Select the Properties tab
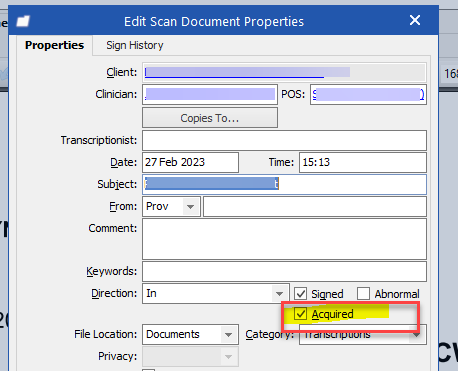Image resolution: width=458 pixels, height=371 pixels. point(54,45)
